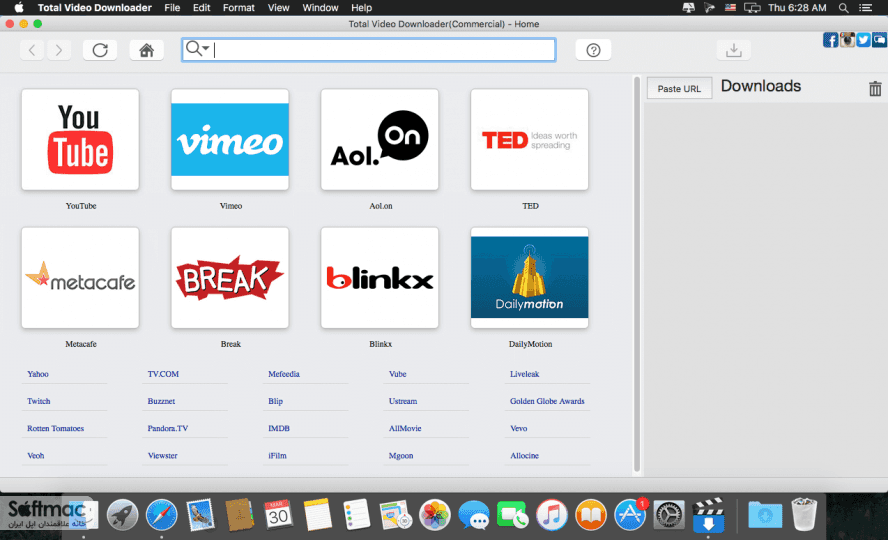Open the DailyMotion site tile
The width and height of the screenshot is (888, 540).
[530, 278]
